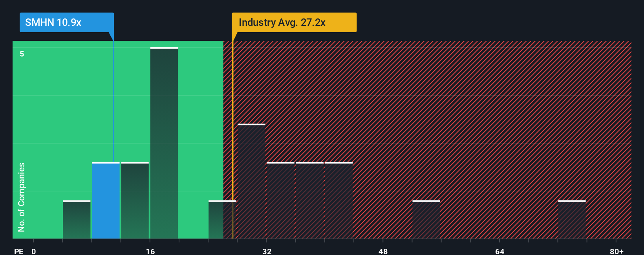Screen dimensions: 644x255
Task: Click the x-axis label 48
Action: [383, 251]
